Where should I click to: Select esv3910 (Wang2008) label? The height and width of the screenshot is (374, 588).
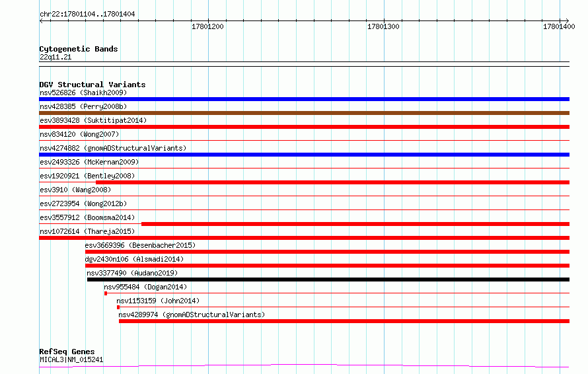75,190
